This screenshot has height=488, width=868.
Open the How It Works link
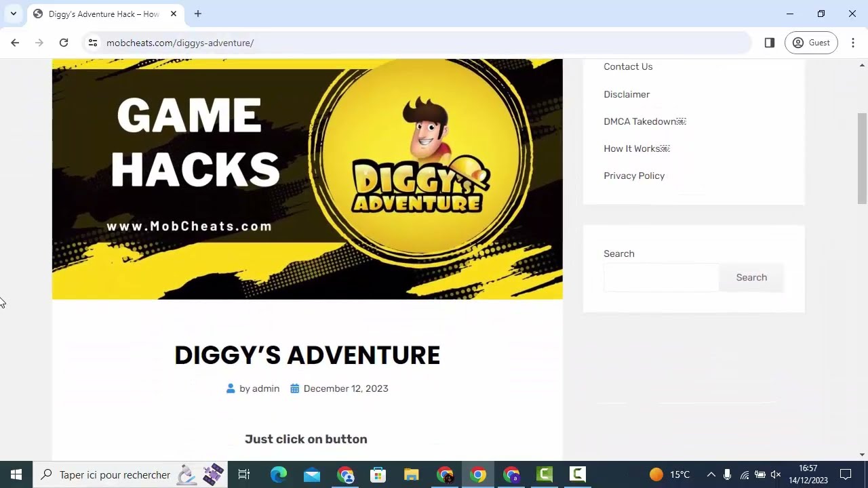[x=637, y=148]
